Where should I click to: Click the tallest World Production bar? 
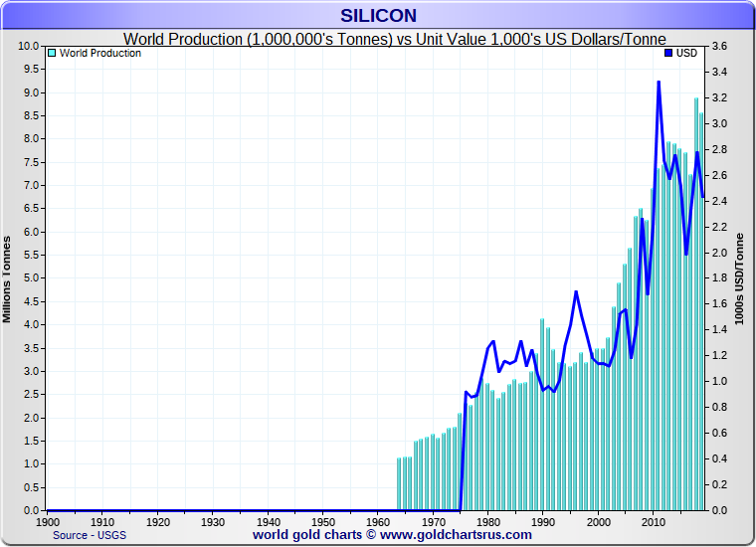pos(696,303)
